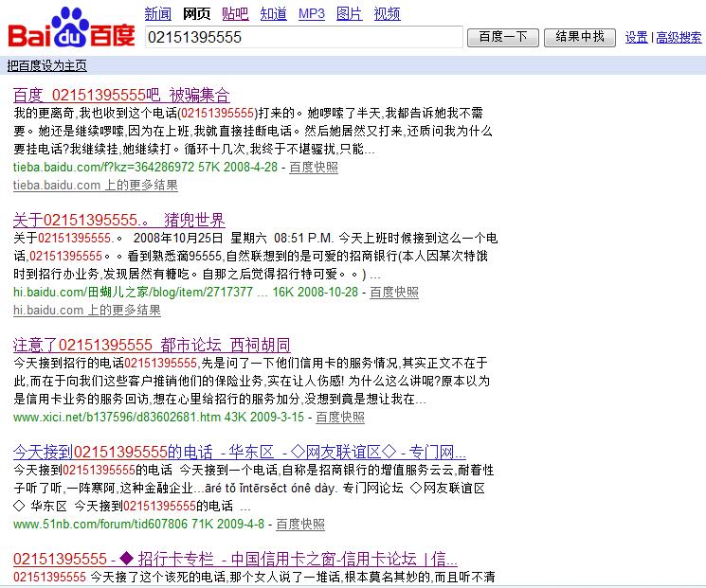Open result 关于02151395555 猪兜世界
706x588 pixels.
click(x=118, y=220)
